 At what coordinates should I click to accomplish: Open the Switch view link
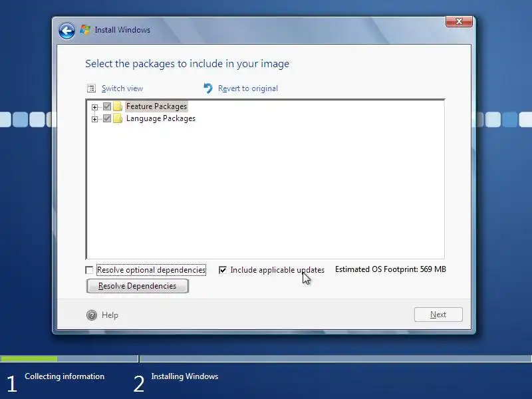[x=122, y=88]
